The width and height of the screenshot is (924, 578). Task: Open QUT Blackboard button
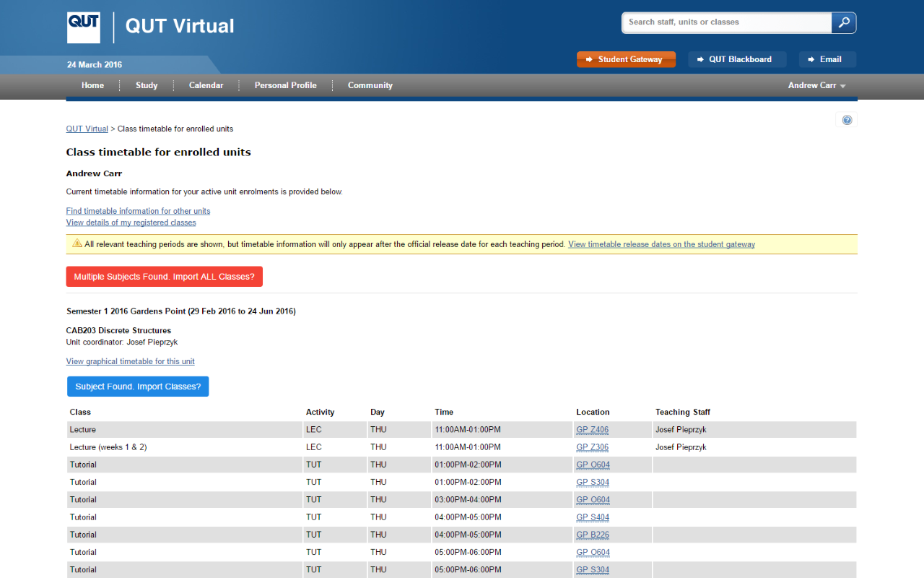737,59
